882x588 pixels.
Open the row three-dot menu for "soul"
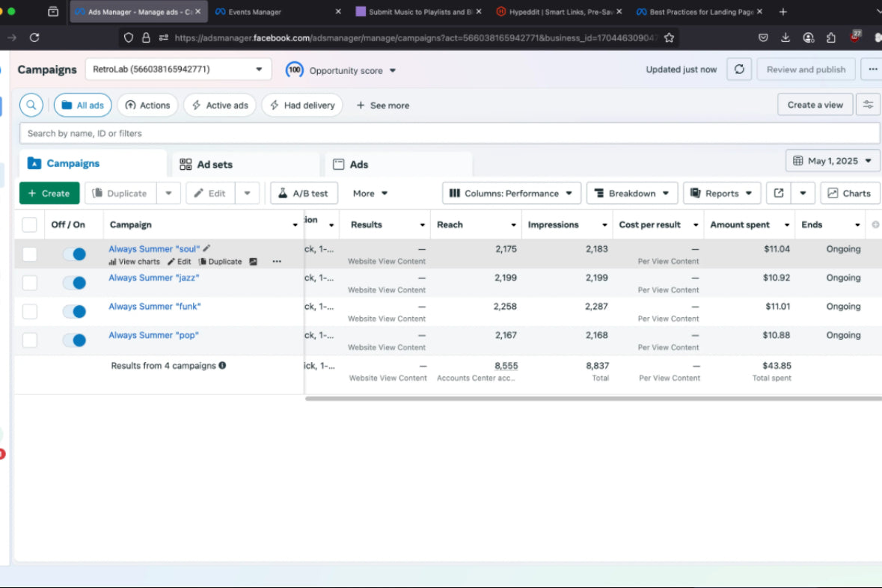pos(277,262)
